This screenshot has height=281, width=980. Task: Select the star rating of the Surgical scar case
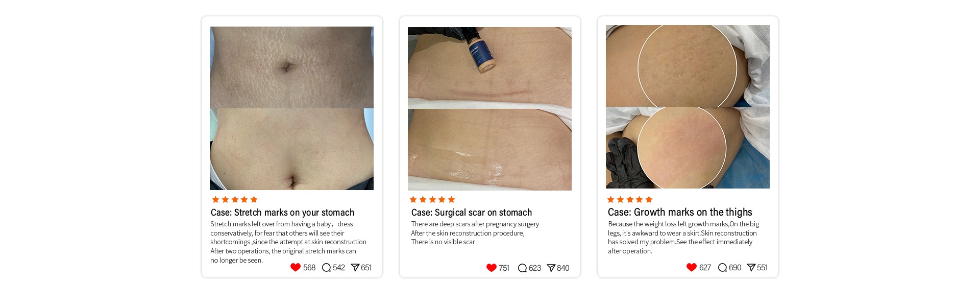(x=432, y=200)
